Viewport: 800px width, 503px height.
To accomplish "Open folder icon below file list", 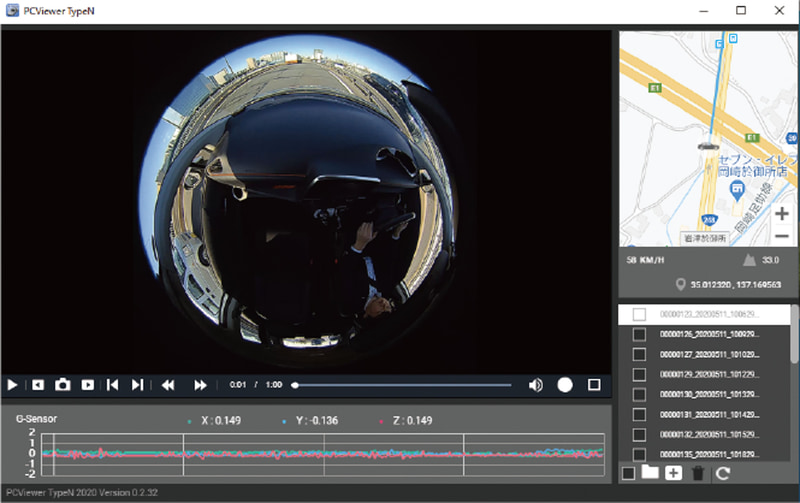I will point(650,472).
